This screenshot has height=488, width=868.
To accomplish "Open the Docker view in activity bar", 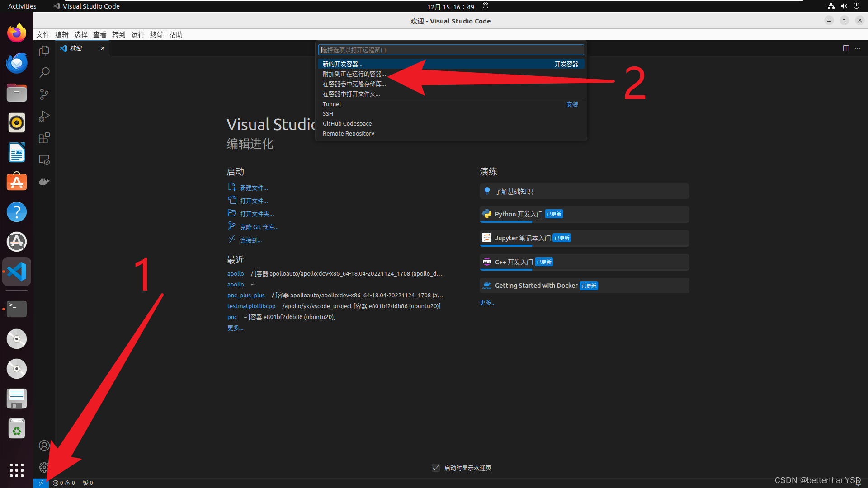I will pos(44,181).
